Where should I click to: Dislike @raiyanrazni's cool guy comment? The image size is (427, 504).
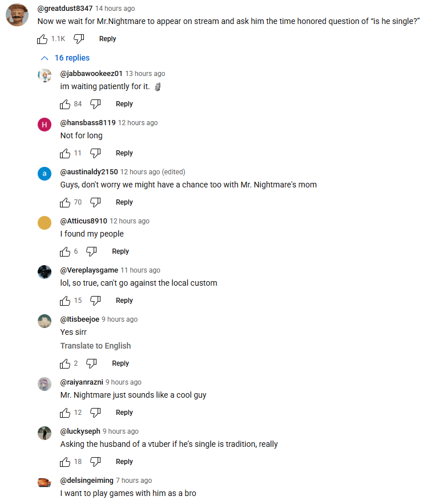point(95,413)
